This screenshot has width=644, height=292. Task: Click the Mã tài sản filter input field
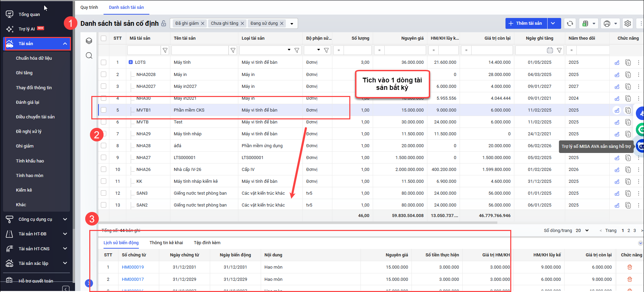coord(144,51)
